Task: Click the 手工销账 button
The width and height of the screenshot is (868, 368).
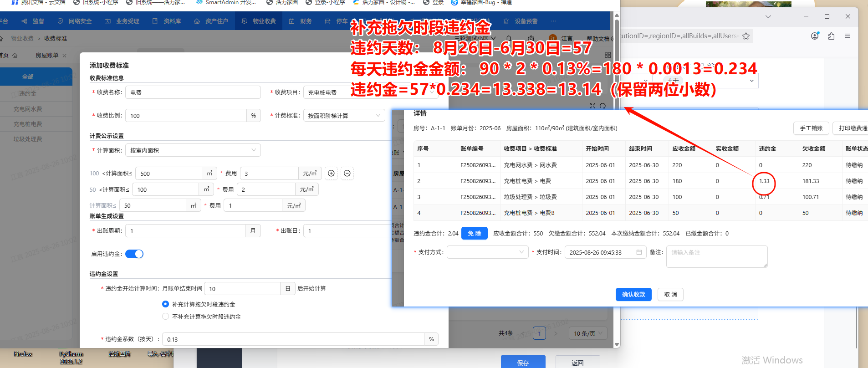Action: click(811, 128)
